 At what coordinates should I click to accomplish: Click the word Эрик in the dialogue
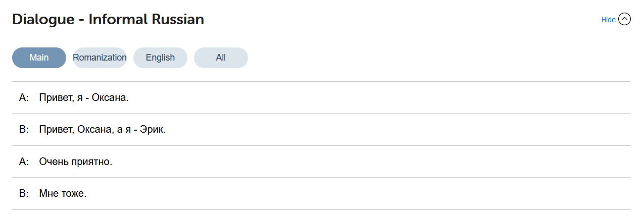coord(154,130)
